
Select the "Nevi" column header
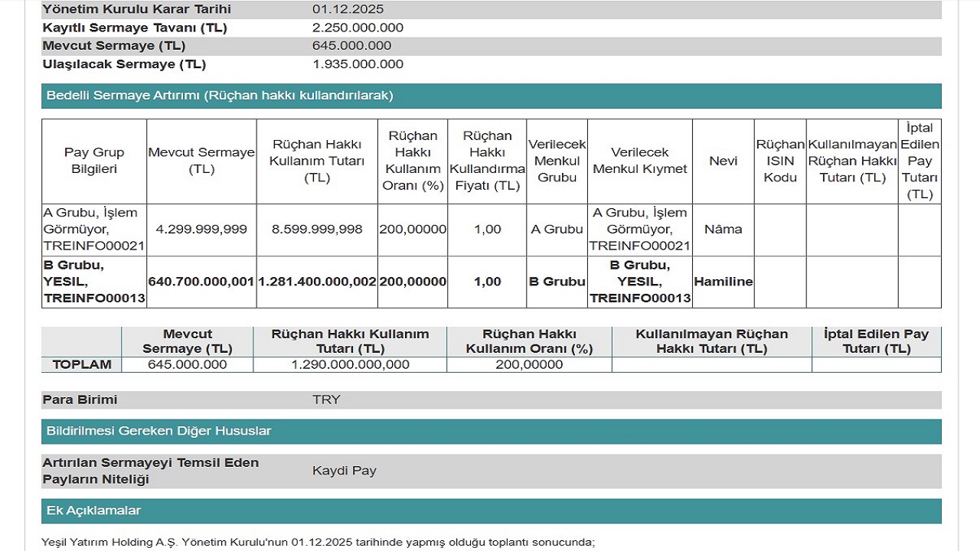click(x=723, y=161)
